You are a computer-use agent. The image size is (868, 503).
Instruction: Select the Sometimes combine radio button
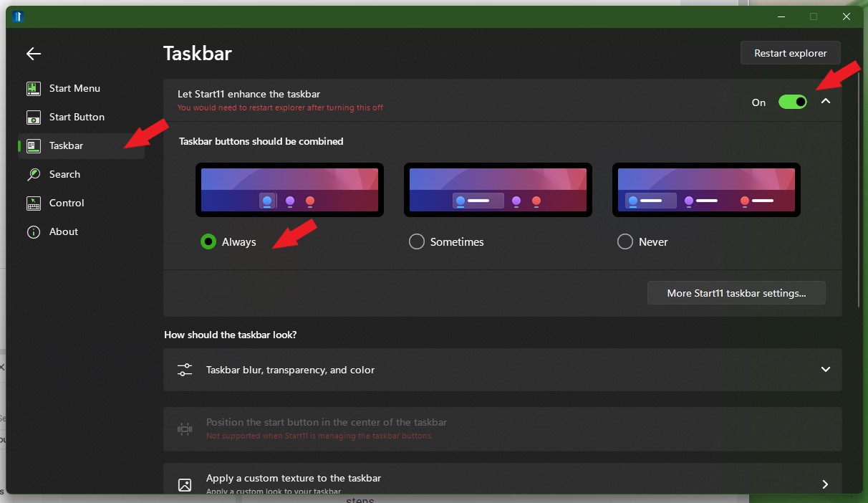click(417, 242)
